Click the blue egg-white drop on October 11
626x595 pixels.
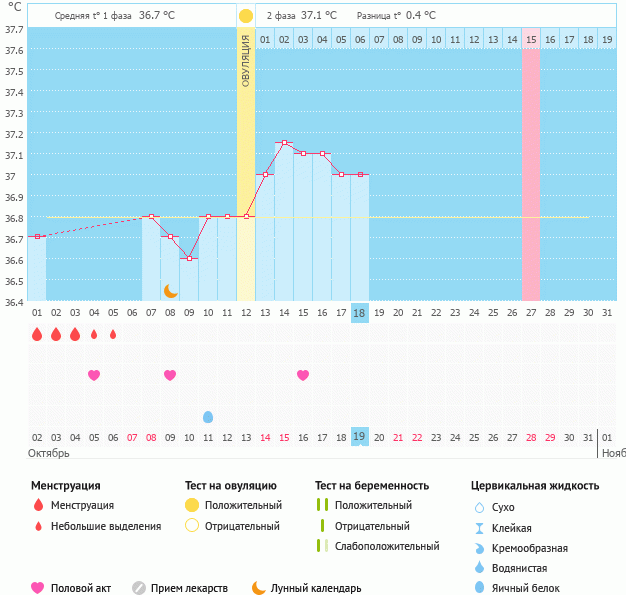click(x=208, y=416)
